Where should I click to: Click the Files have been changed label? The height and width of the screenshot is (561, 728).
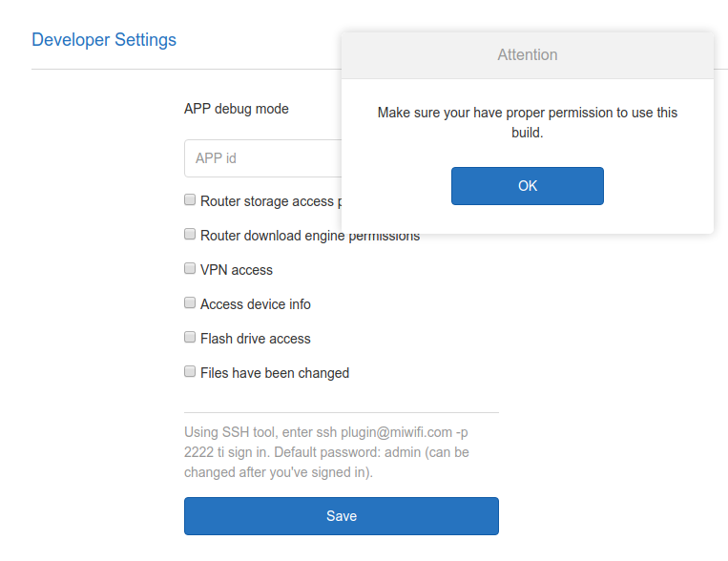click(275, 373)
